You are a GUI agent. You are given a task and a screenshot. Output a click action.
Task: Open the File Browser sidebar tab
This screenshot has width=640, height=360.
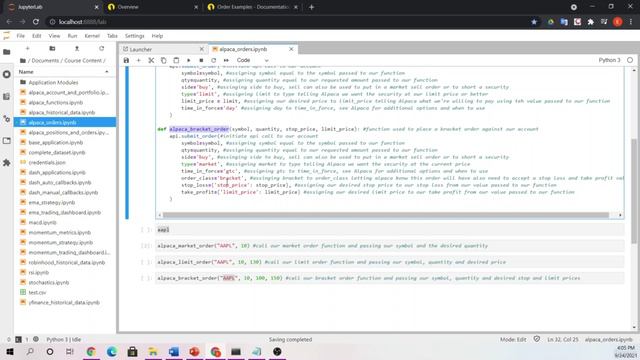click(x=7, y=52)
